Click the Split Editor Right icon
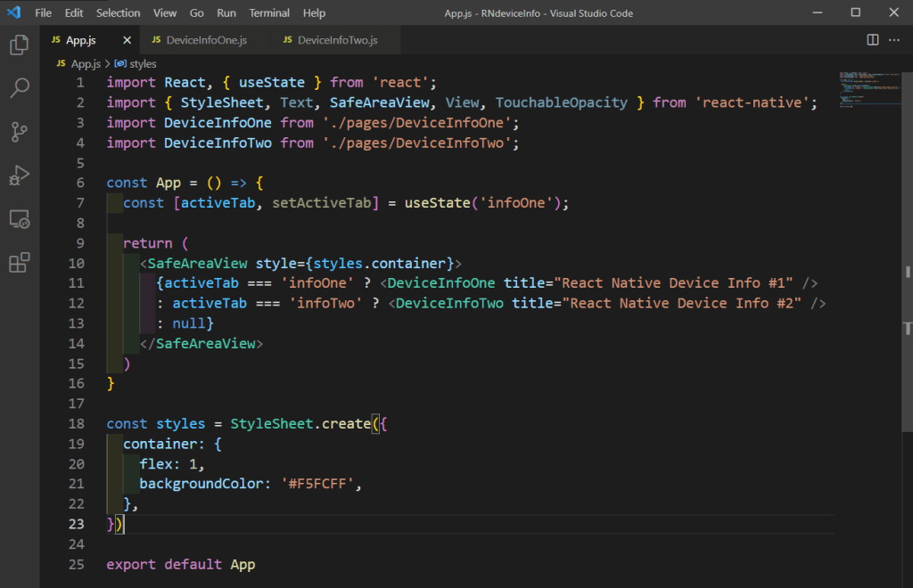The width and height of the screenshot is (913, 588). click(873, 40)
